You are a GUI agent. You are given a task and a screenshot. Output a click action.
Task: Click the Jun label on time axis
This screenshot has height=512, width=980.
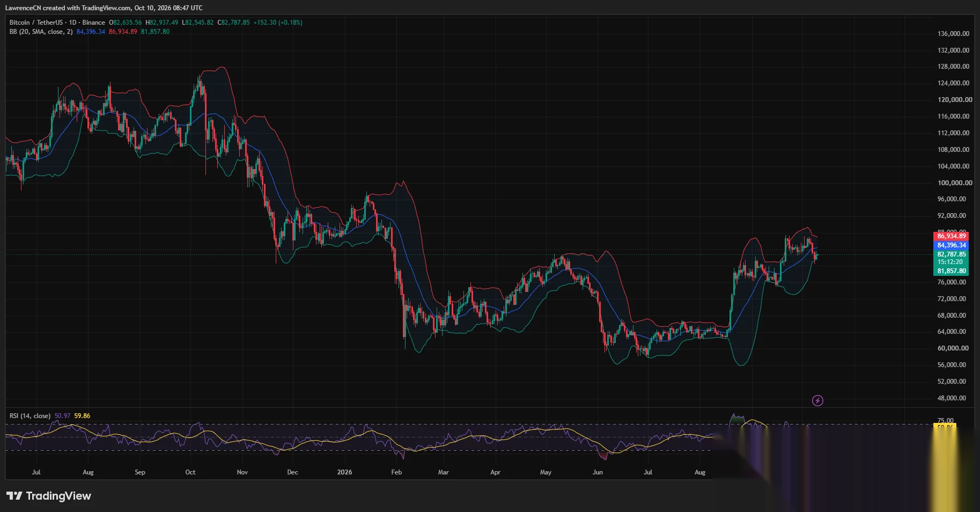[x=598, y=472]
